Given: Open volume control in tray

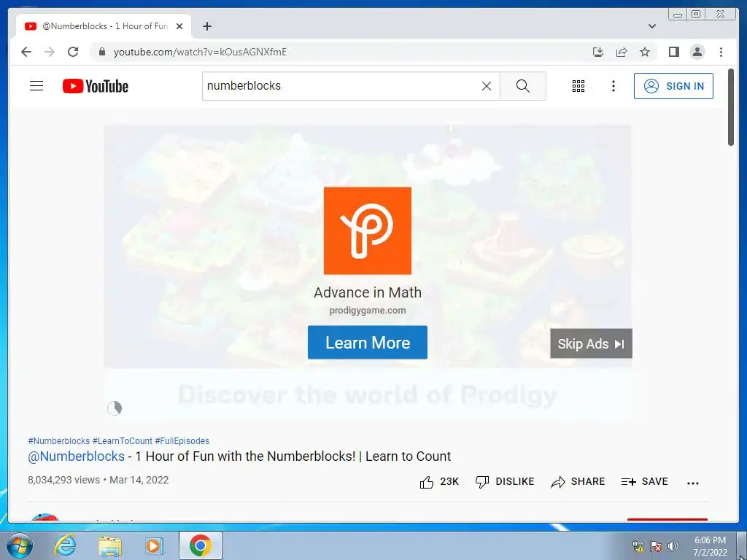Looking at the screenshot, I should pyautogui.click(x=673, y=545).
